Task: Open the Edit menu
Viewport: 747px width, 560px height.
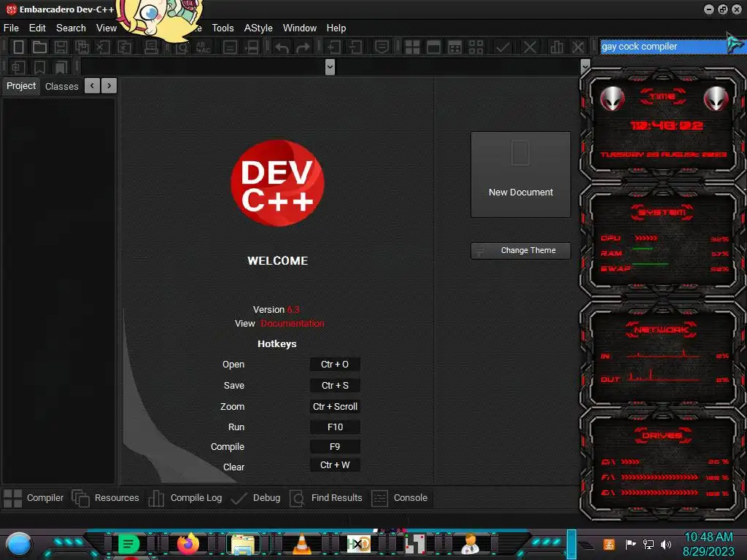Action: 37,28
